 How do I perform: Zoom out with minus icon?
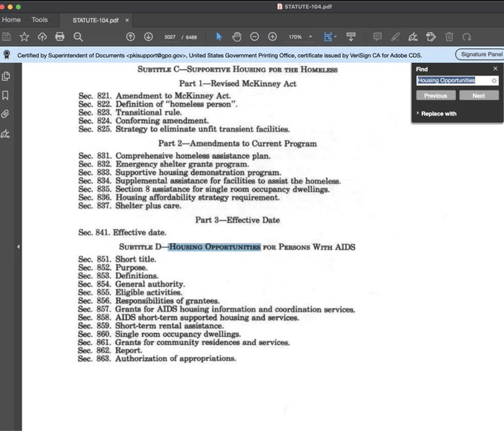click(x=254, y=36)
